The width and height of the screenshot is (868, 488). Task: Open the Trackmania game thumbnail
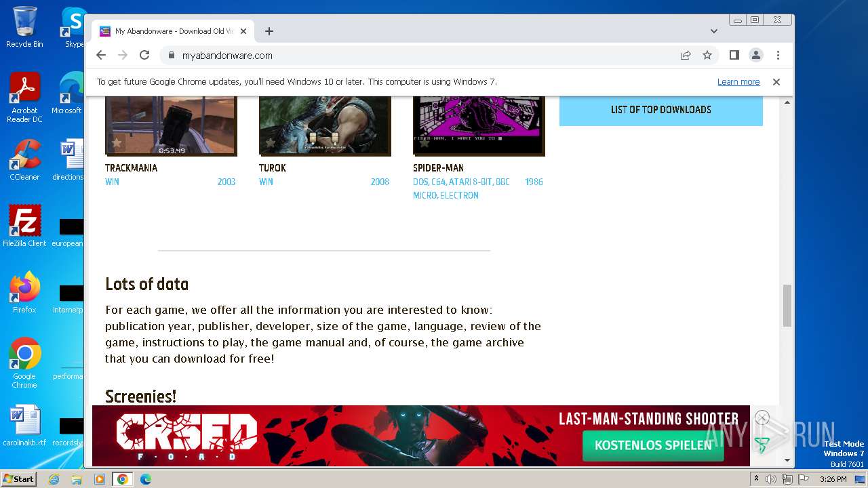171,125
